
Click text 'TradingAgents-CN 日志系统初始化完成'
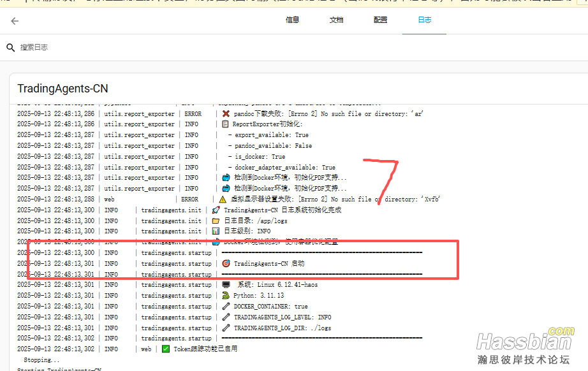tap(283, 210)
